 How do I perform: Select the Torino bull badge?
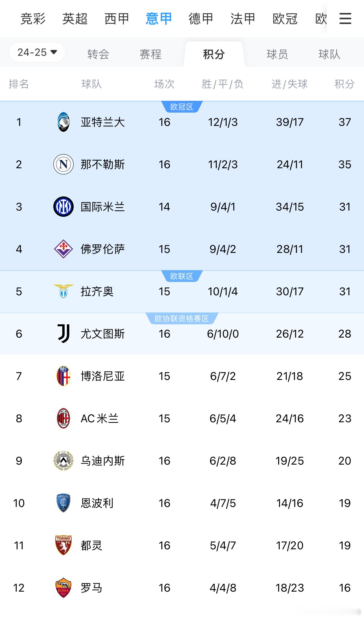63,545
